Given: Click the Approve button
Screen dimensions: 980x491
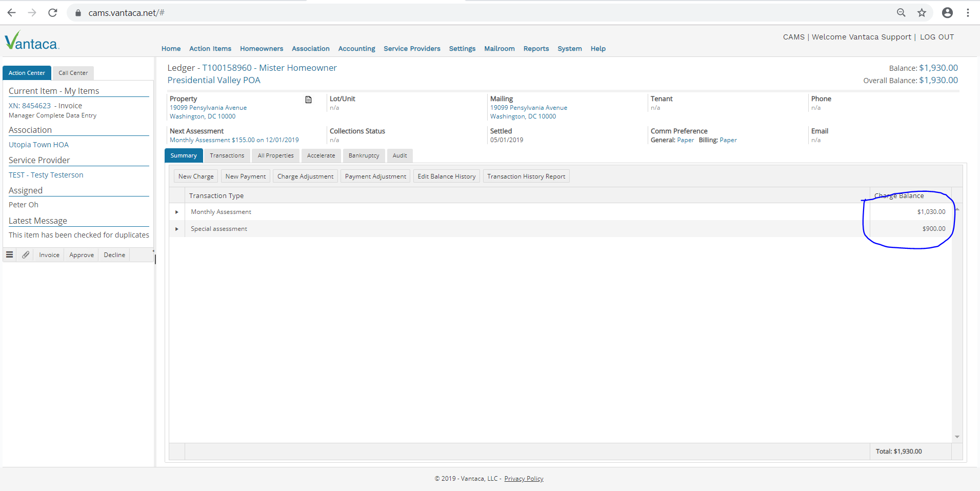Looking at the screenshot, I should click(x=82, y=255).
